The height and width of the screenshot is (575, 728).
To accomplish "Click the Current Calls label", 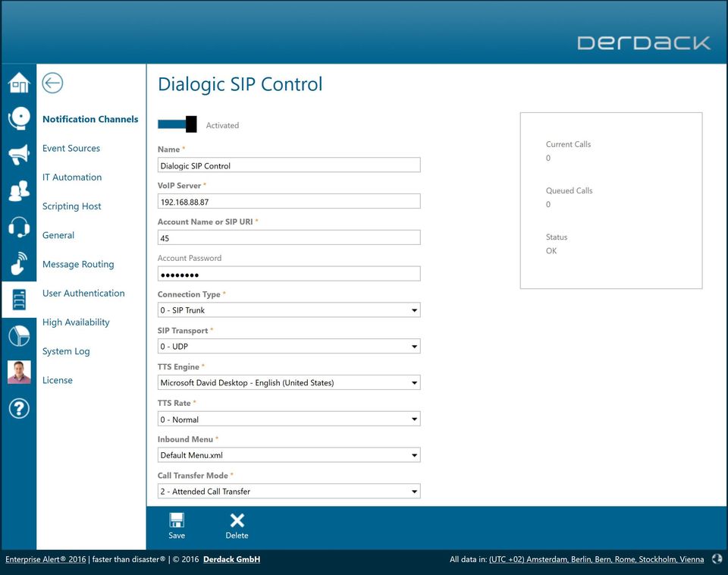I will [x=568, y=144].
